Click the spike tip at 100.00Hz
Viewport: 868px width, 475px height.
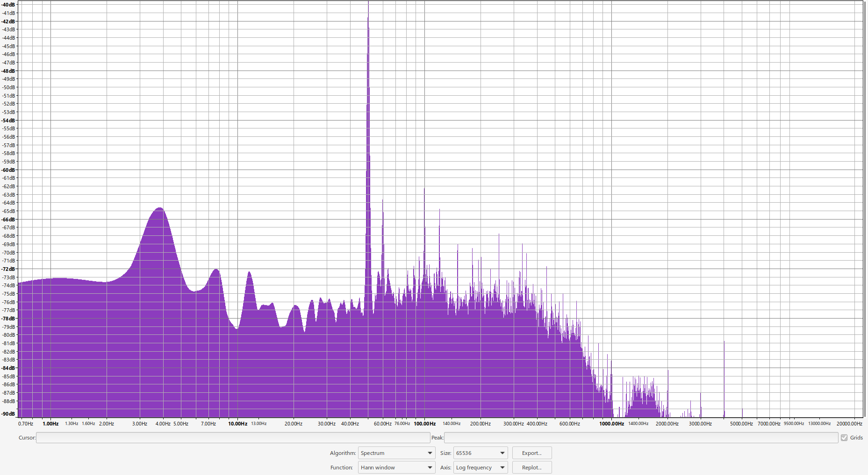click(424, 189)
